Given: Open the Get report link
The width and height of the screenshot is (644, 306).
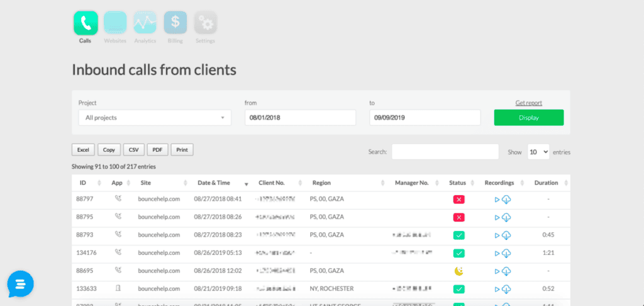Looking at the screenshot, I should 528,103.
